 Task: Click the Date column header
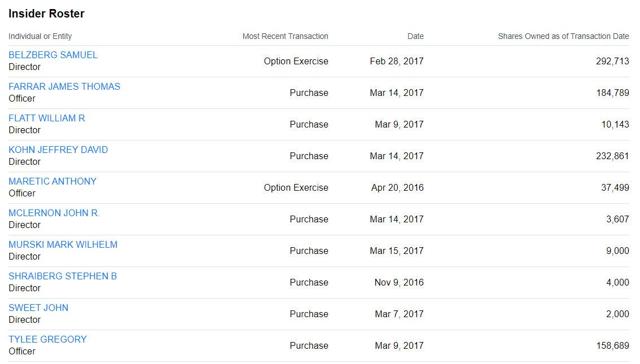pos(416,36)
